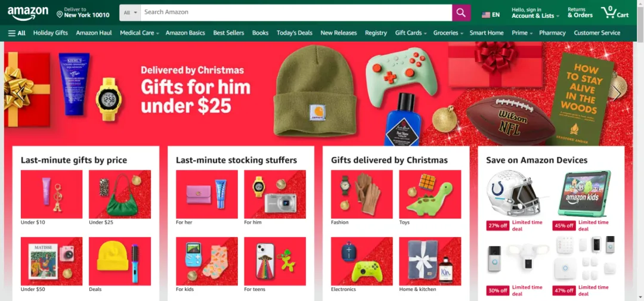Click the Amazon logo

click(x=27, y=14)
